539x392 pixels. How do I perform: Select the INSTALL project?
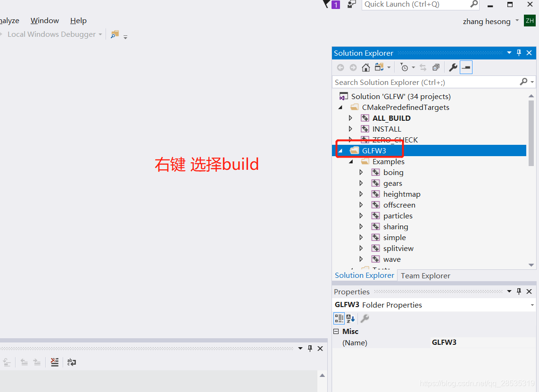click(x=387, y=129)
